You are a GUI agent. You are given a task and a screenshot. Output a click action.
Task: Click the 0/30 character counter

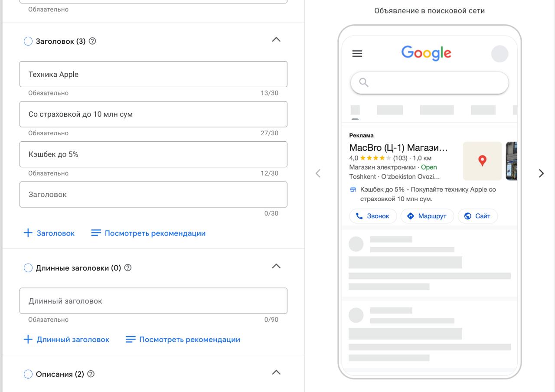tap(271, 213)
